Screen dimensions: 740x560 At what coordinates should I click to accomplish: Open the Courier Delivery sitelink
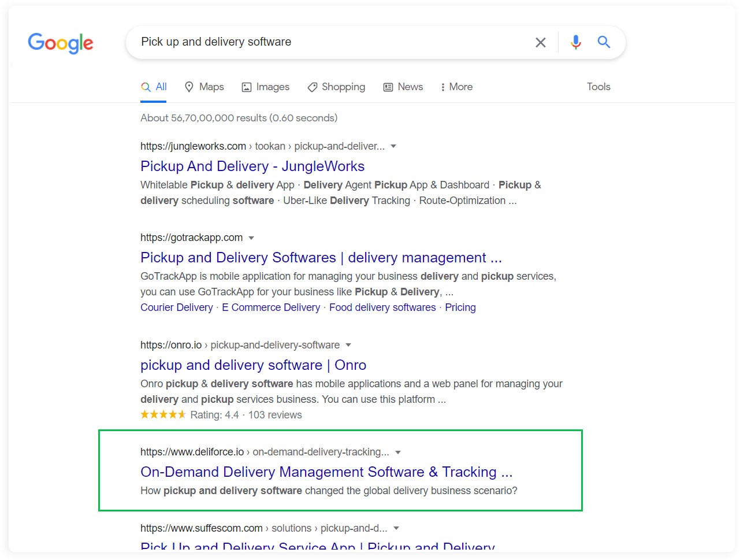[176, 307]
